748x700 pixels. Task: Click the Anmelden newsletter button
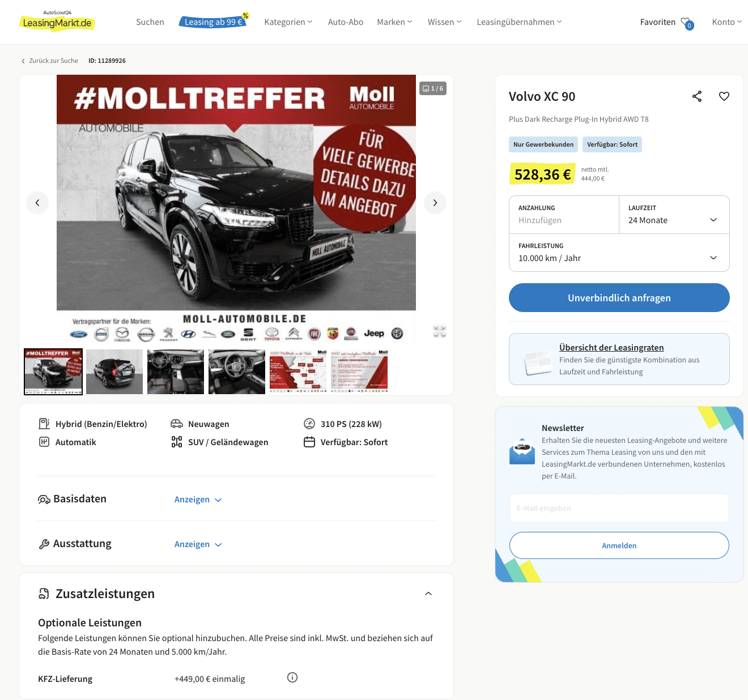coord(619,545)
